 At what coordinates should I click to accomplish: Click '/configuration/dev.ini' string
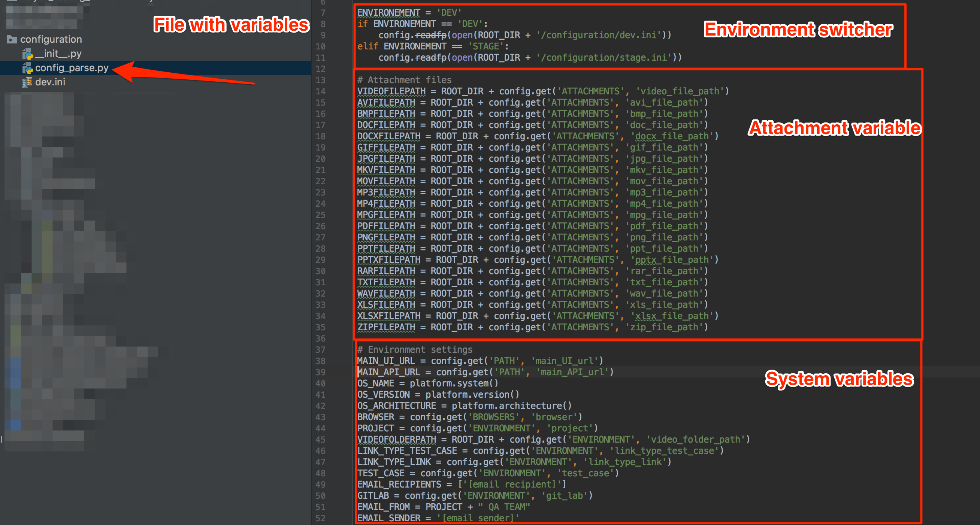coord(599,35)
